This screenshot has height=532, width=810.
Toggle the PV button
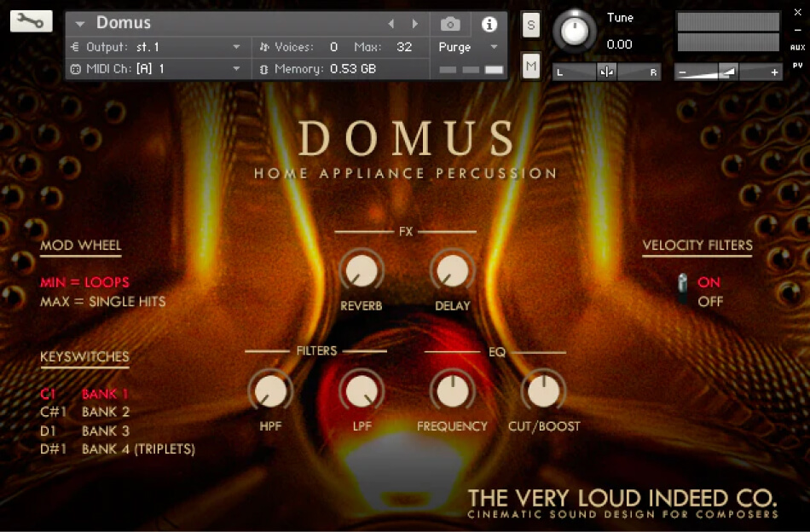(x=797, y=66)
